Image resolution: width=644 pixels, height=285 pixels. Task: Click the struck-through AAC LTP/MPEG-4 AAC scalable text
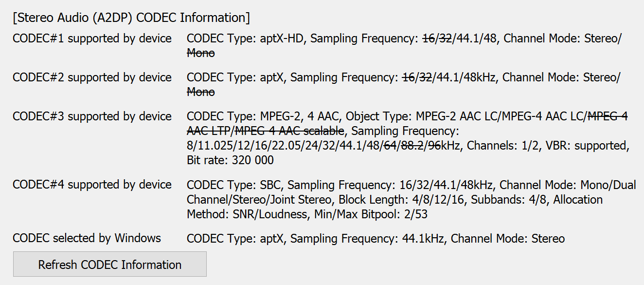pos(266,131)
